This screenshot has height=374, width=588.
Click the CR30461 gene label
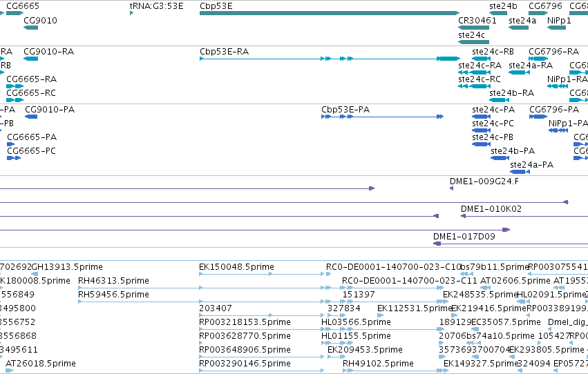[x=477, y=21]
